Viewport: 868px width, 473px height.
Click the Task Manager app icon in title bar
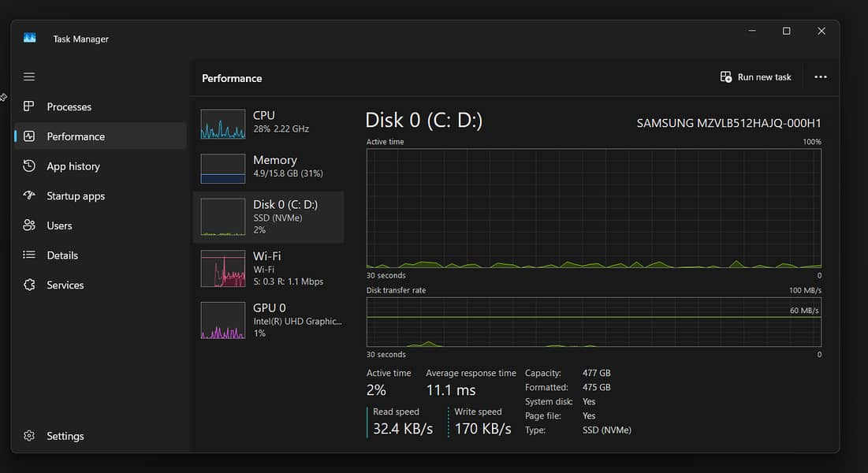click(30, 39)
